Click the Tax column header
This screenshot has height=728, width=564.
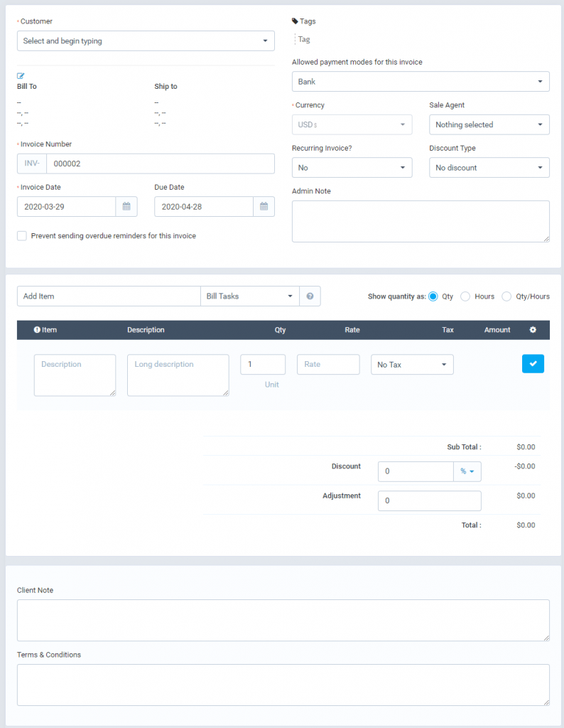(x=448, y=330)
